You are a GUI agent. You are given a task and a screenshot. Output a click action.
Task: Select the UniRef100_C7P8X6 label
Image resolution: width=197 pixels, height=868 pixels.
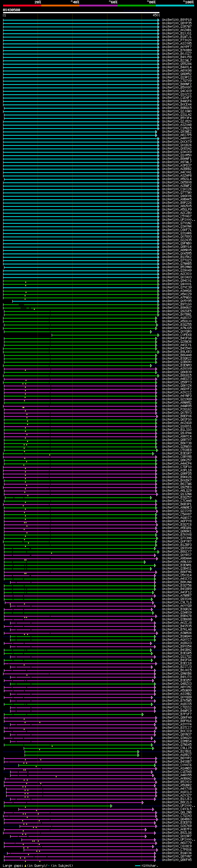tap(177, 850)
